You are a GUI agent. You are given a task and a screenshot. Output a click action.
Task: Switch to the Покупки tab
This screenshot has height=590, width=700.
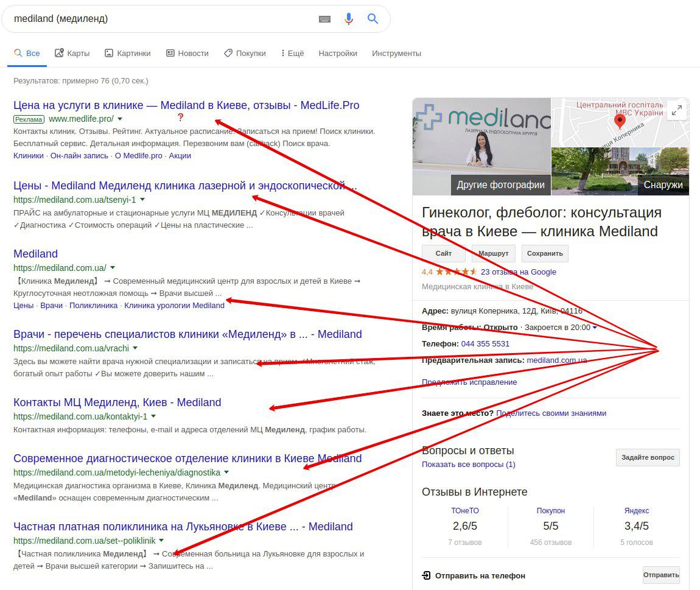point(245,53)
